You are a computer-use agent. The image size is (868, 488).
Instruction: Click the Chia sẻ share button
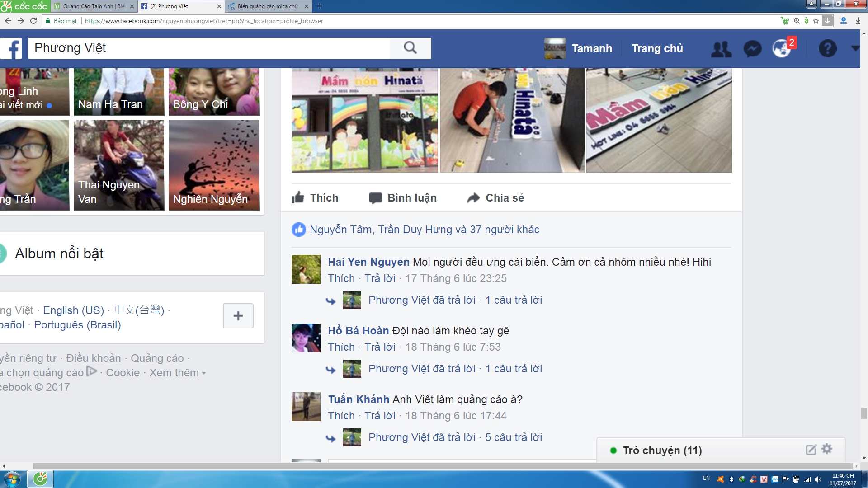(496, 198)
